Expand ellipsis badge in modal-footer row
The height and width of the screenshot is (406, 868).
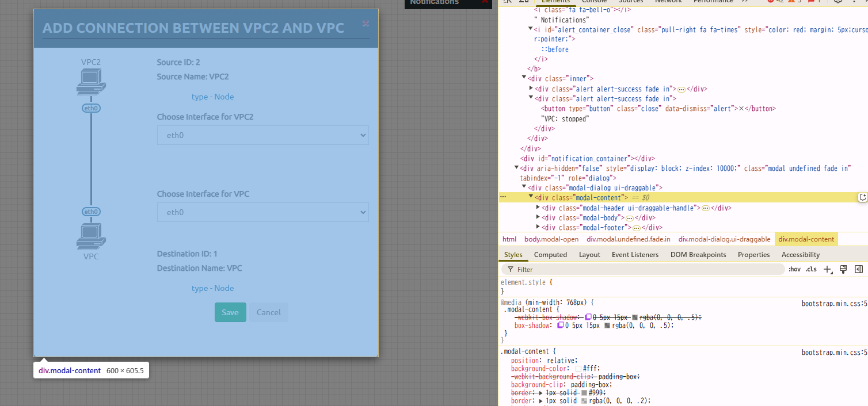[637, 228]
